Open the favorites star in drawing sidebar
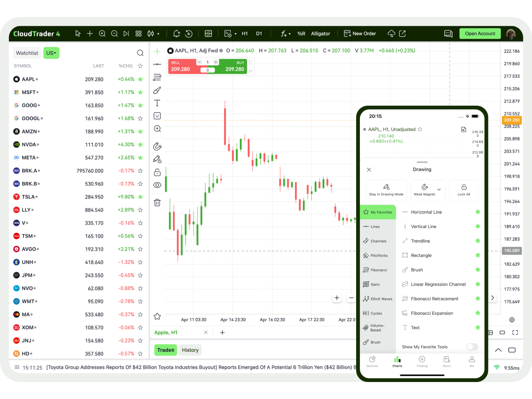 (x=157, y=316)
